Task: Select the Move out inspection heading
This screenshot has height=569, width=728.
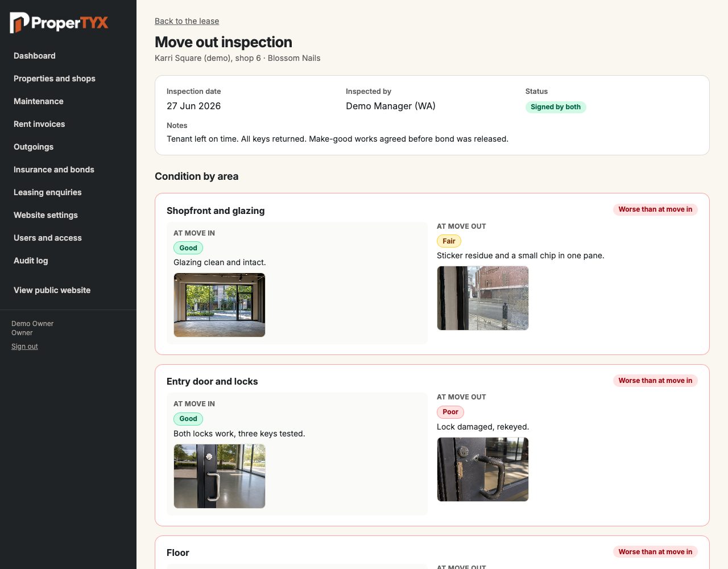Action: point(224,42)
